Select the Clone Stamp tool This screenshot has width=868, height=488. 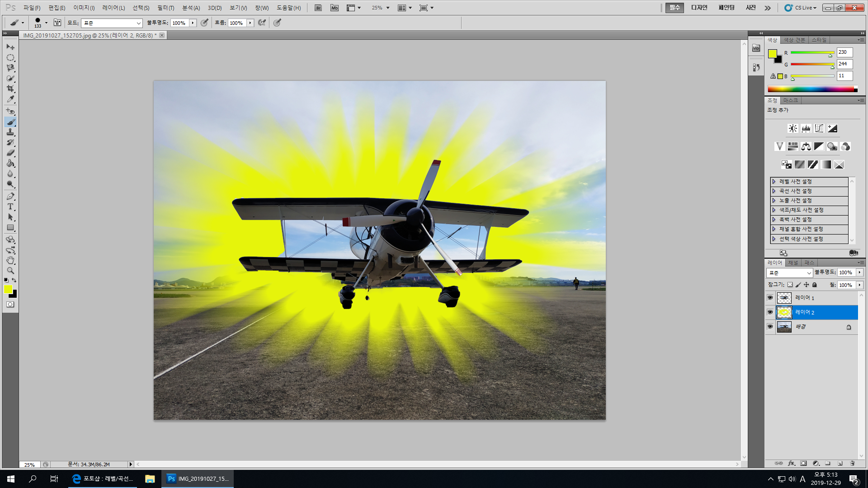(10, 132)
